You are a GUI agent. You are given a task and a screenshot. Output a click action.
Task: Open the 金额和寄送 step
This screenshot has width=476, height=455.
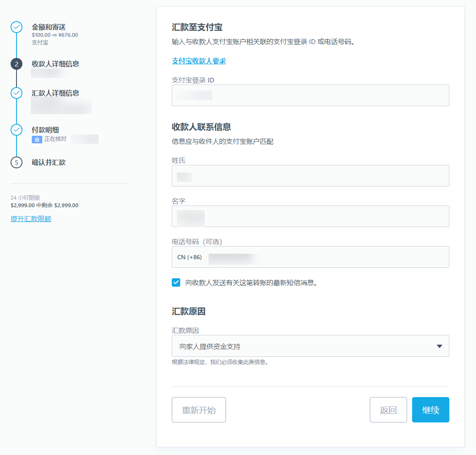click(x=49, y=27)
